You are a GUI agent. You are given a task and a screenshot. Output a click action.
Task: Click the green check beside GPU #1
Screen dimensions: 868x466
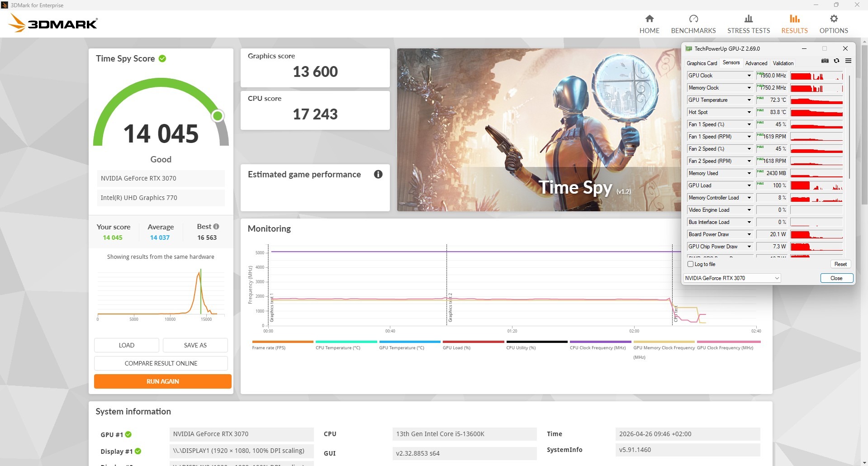tap(128, 434)
